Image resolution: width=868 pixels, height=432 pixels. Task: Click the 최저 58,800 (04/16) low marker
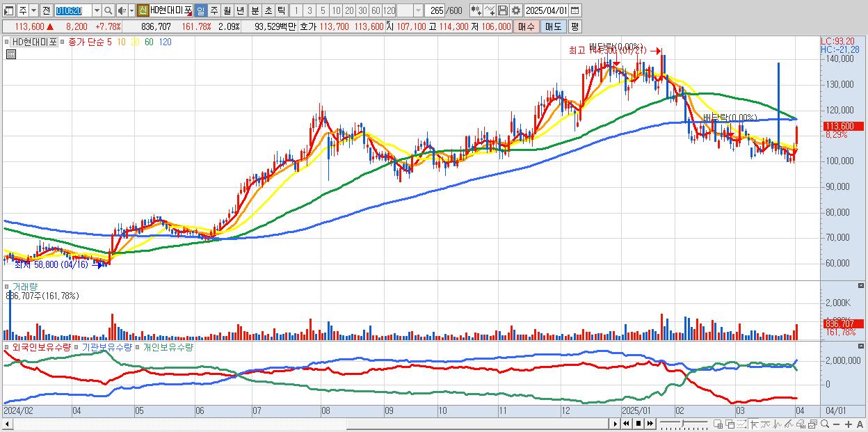tap(50, 264)
